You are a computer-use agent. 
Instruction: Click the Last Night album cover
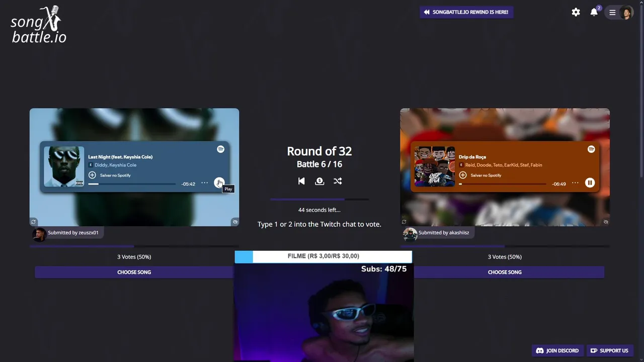[x=64, y=166]
